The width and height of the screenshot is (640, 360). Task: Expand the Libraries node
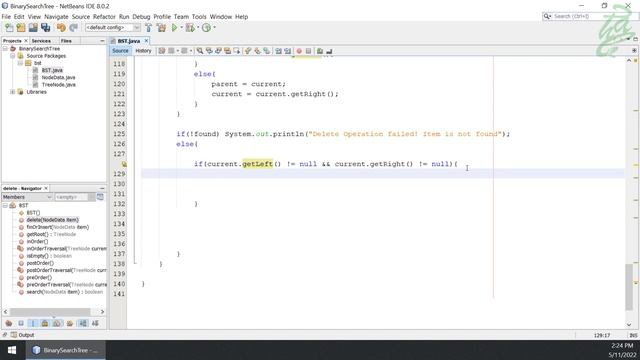click(13, 92)
